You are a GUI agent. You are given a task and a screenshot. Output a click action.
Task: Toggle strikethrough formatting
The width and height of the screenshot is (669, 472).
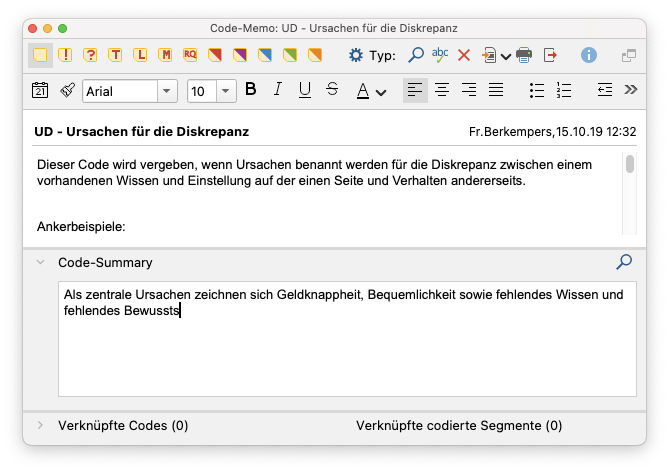[x=332, y=90]
